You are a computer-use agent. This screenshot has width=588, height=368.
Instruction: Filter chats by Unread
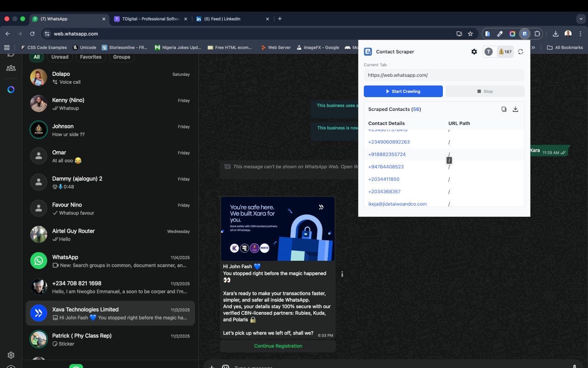(60, 57)
